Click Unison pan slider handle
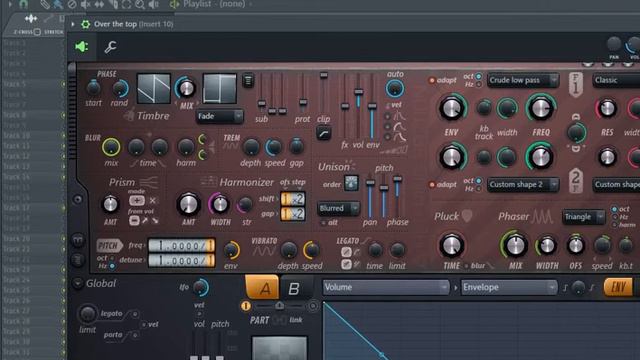Viewport: 640px width, 360px height. coord(370,182)
